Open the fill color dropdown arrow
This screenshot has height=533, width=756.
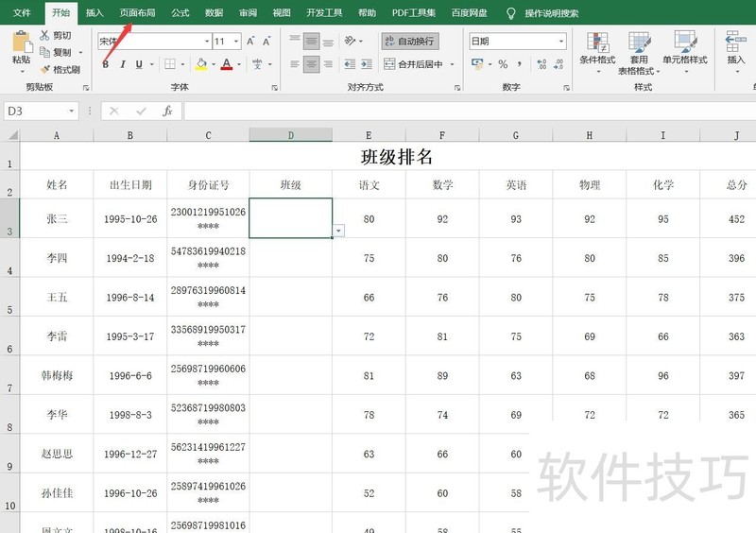214,64
